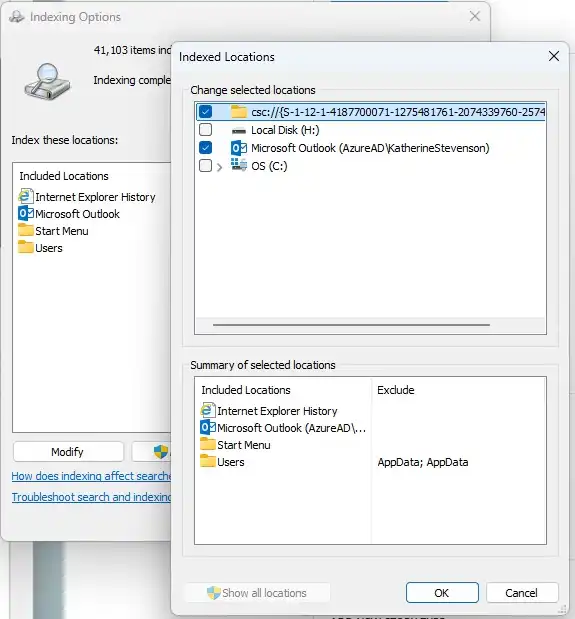Uncheck the csc:// location checkbox

205,112
